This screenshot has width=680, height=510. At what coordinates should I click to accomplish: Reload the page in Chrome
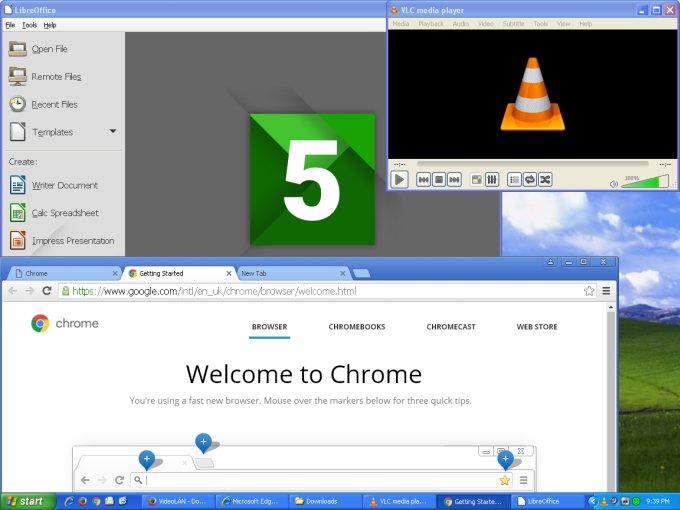pyautogui.click(x=47, y=291)
